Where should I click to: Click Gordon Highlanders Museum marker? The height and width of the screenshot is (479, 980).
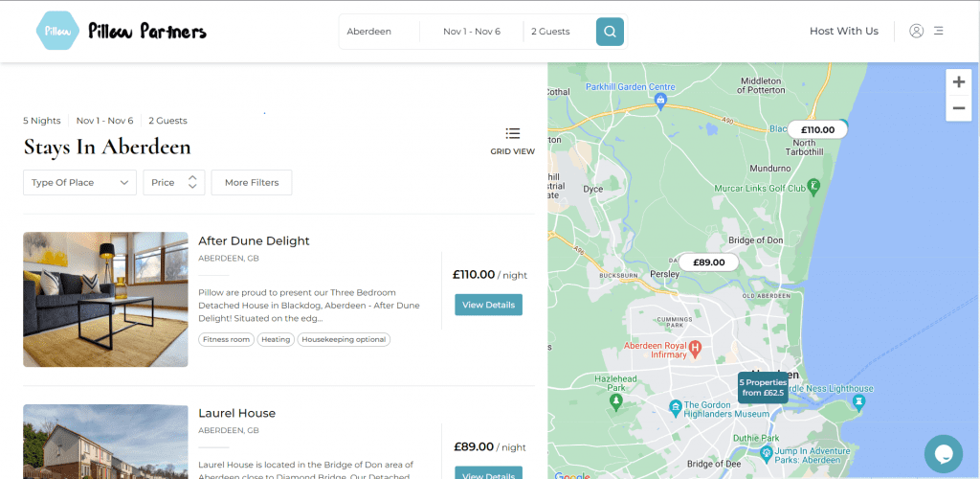[x=675, y=406]
